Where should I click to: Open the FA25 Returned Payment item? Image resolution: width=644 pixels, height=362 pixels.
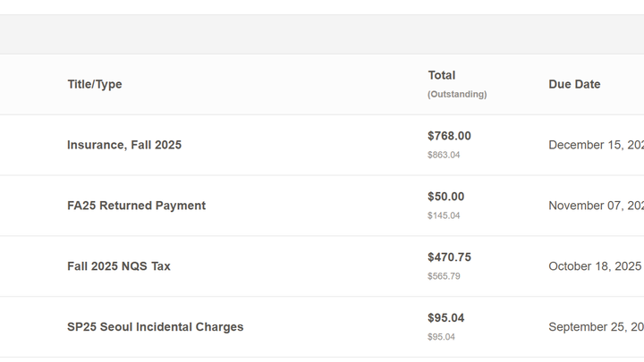136,206
